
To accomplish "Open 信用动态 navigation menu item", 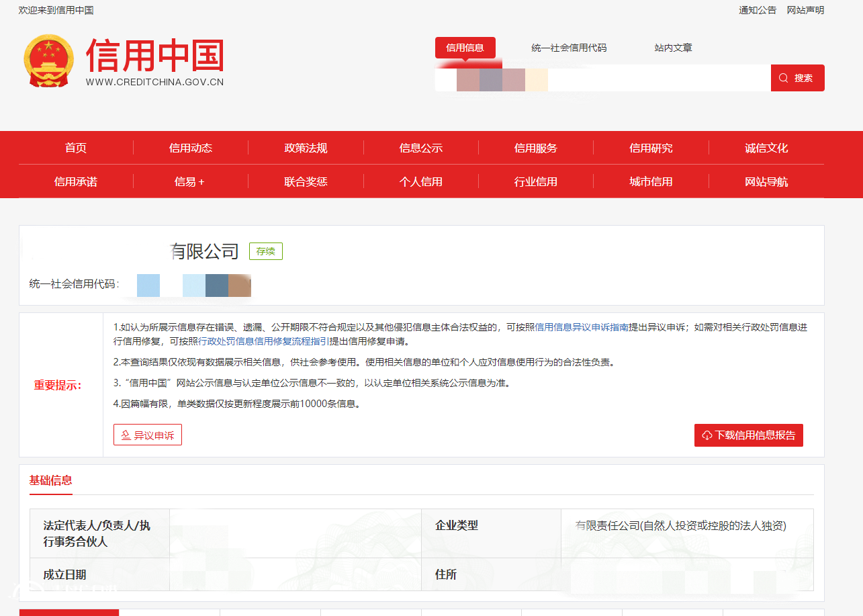I will (x=191, y=148).
